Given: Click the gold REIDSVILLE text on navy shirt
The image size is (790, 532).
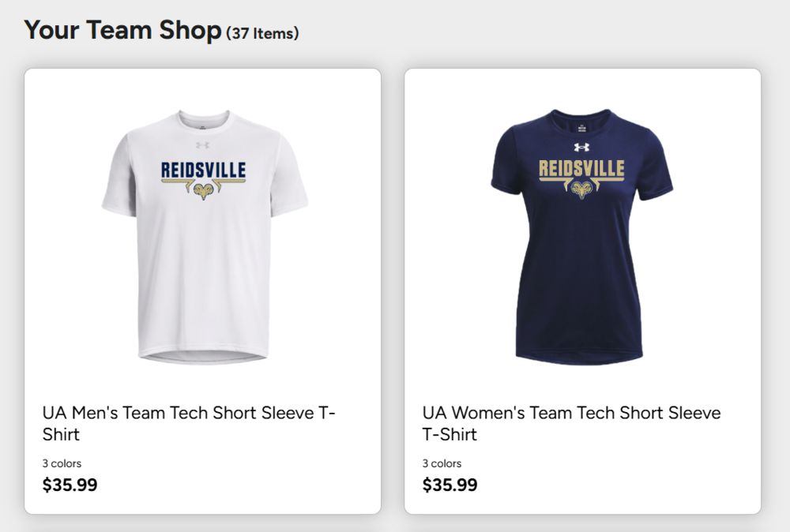Looking at the screenshot, I should point(582,169).
